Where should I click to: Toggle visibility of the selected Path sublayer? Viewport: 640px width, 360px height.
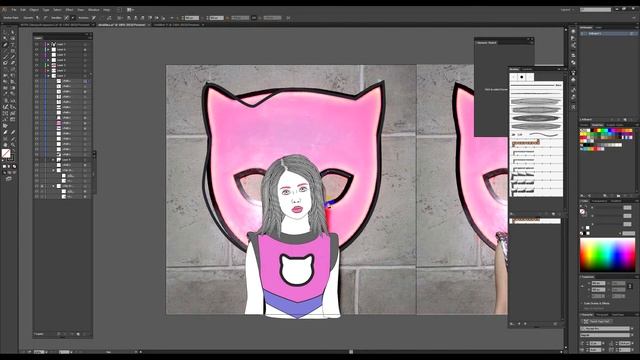(x=37, y=81)
